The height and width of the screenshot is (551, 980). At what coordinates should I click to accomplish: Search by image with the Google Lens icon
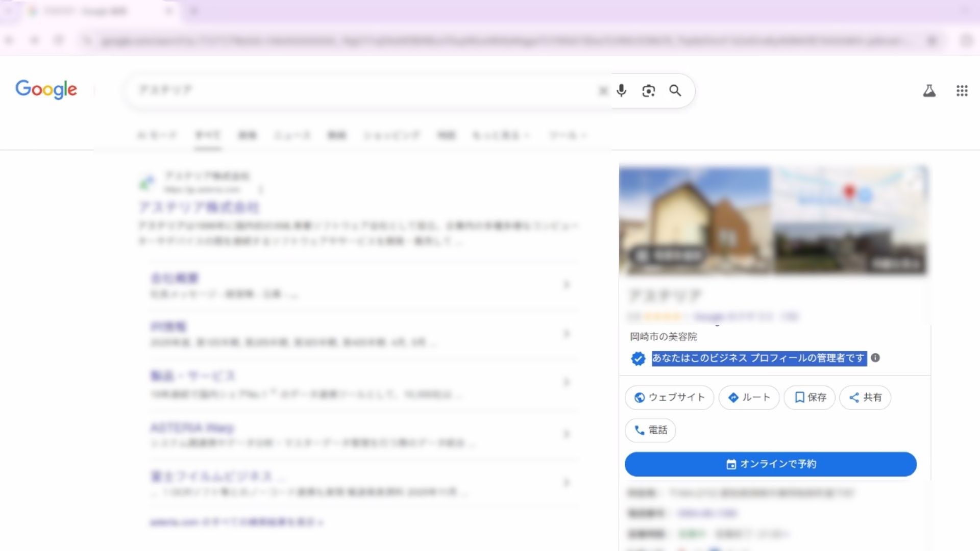tap(649, 90)
